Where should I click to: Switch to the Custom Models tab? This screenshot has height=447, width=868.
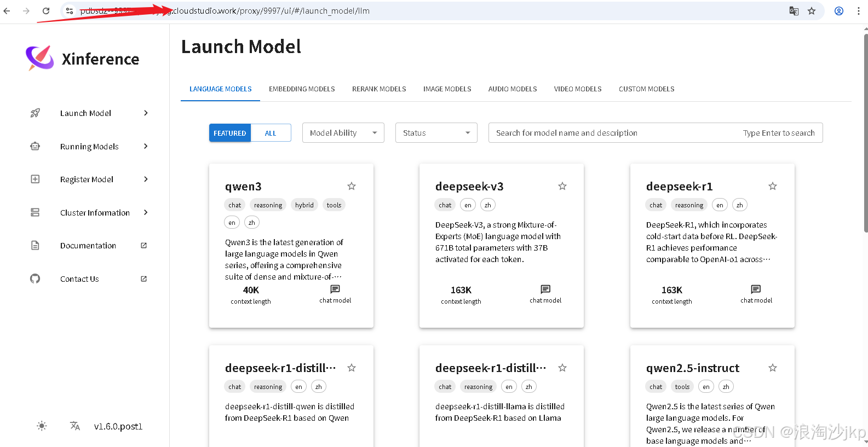point(646,89)
